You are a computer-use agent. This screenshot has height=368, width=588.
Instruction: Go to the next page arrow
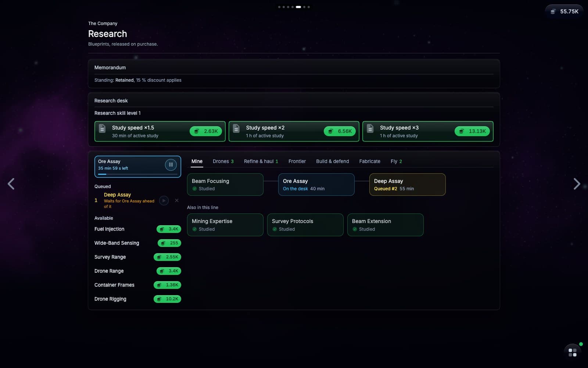click(x=577, y=184)
